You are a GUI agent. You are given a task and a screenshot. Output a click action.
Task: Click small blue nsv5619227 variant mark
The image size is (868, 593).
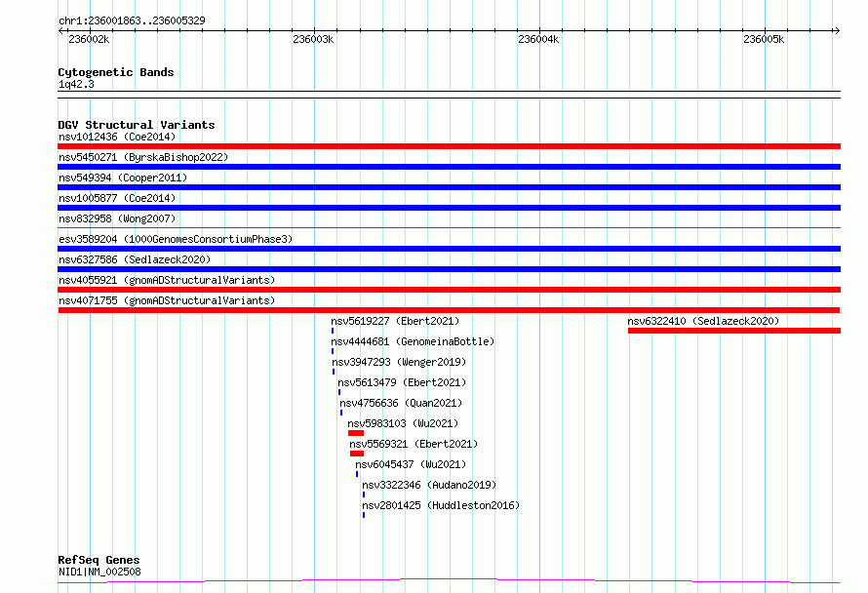tap(333, 331)
